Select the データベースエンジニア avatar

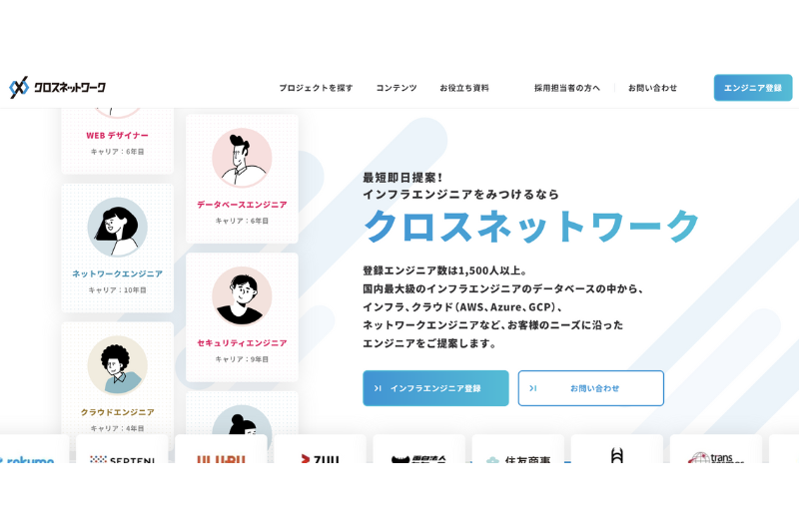pyautogui.click(x=242, y=158)
